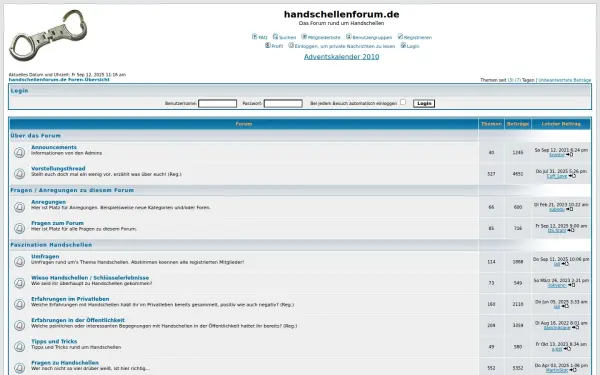Open the Faszination Handschellen category
Viewport: 600px width, 375px height.
(51, 245)
